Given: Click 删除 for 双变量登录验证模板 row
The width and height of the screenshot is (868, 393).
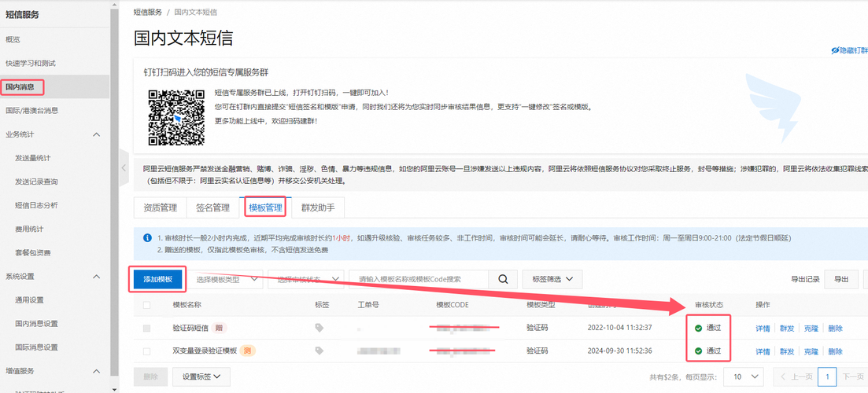Looking at the screenshot, I should tap(835, 351).
